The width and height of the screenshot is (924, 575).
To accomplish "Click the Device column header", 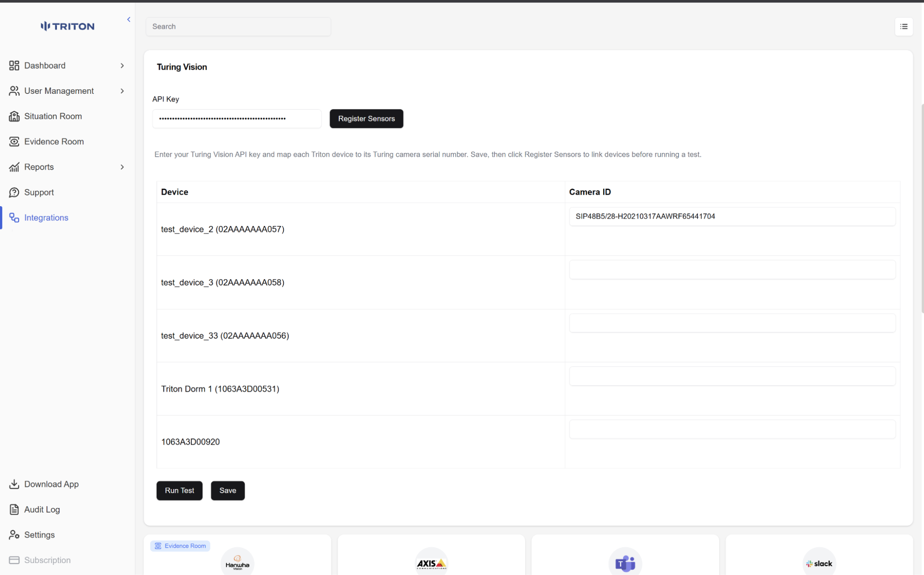I will (x=174, y=192).
